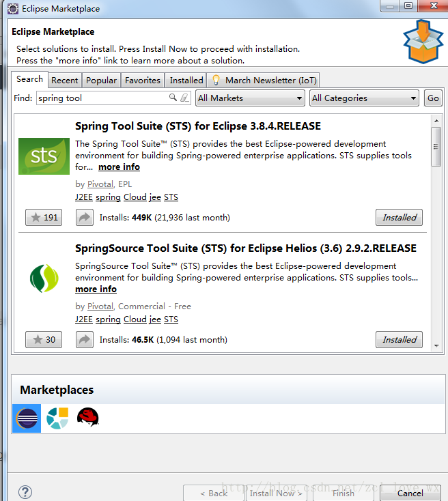Click STS tag under Spring Tool Suite 3.8.4
The height and width of the screenshot is (501, 448).
pyautogui.click(x=171, y=197)
